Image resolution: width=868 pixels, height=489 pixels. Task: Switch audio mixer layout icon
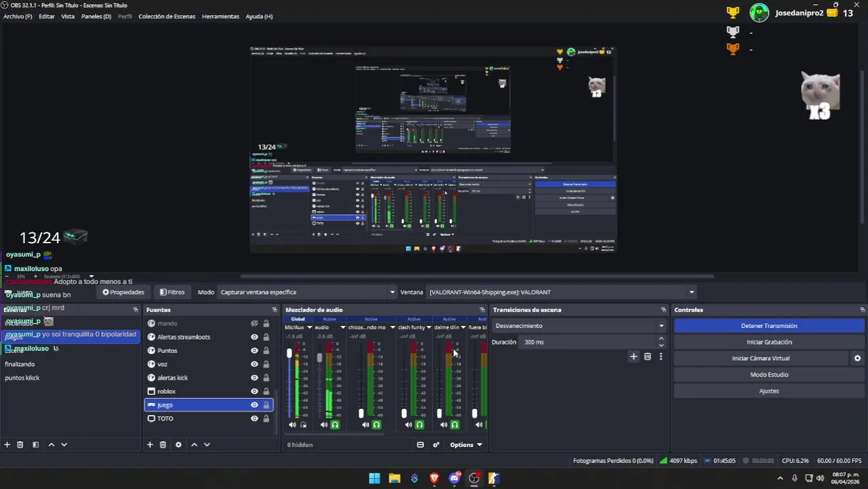(x=420, y=445)
